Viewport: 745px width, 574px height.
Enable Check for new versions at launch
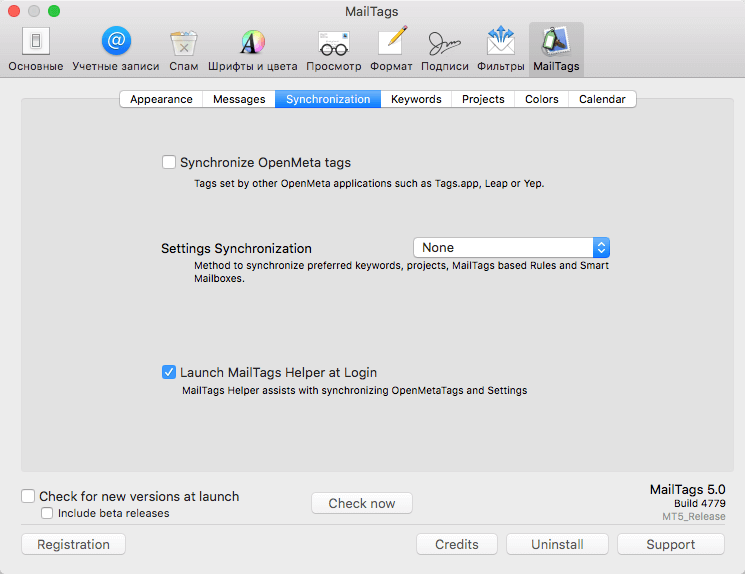pos(28,496)
